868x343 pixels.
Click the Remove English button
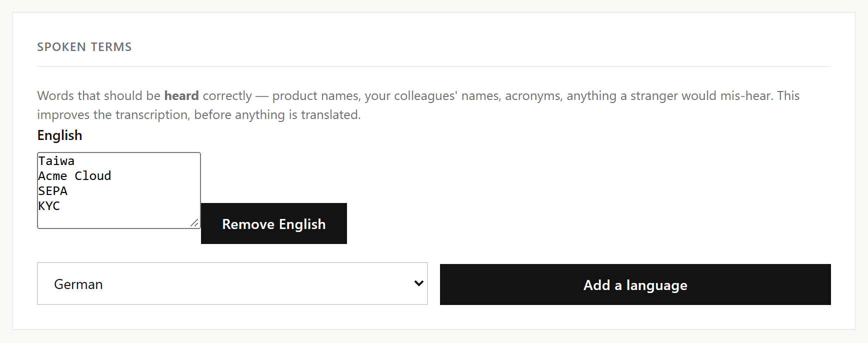tap(273, 223)
